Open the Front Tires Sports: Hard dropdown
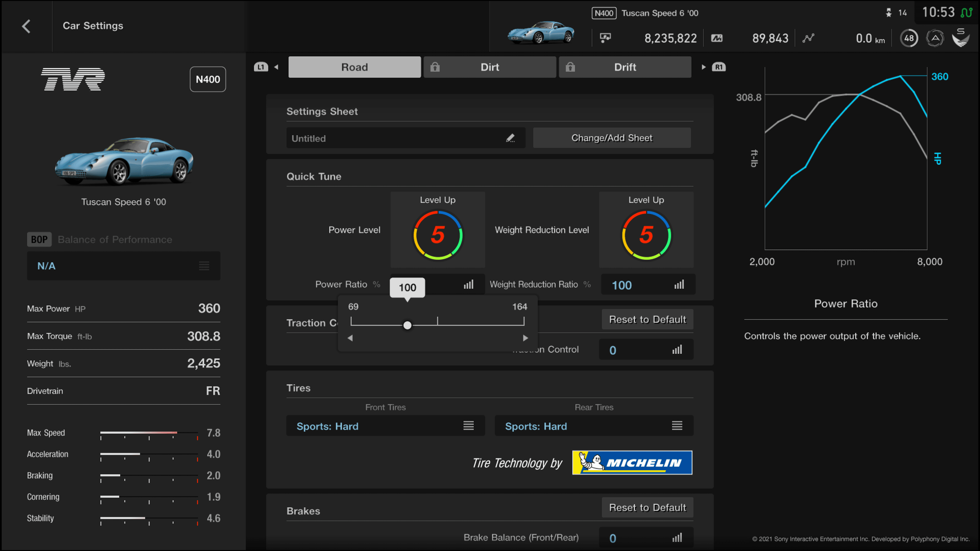This screenshot has width=980, height=551. click(x=385, y=425)
